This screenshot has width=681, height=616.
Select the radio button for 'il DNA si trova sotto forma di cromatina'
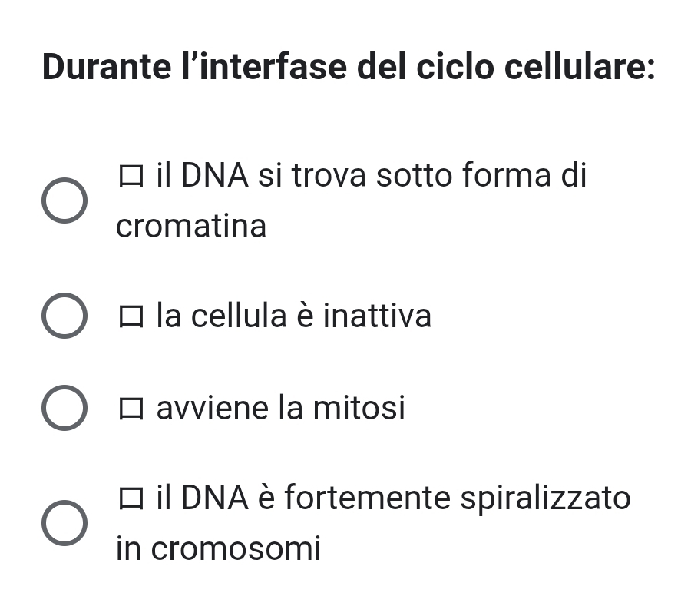coord(63,201)
